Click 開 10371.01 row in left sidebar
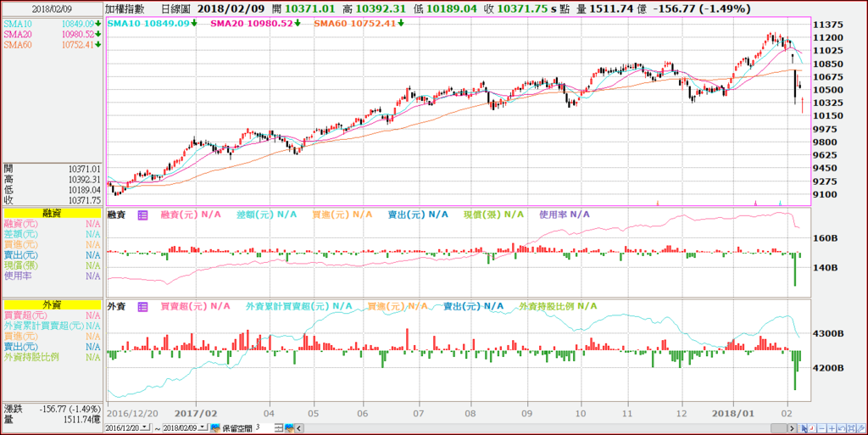Screen dimensions: 868x435 pyautogui.click(x=52, y=169)
